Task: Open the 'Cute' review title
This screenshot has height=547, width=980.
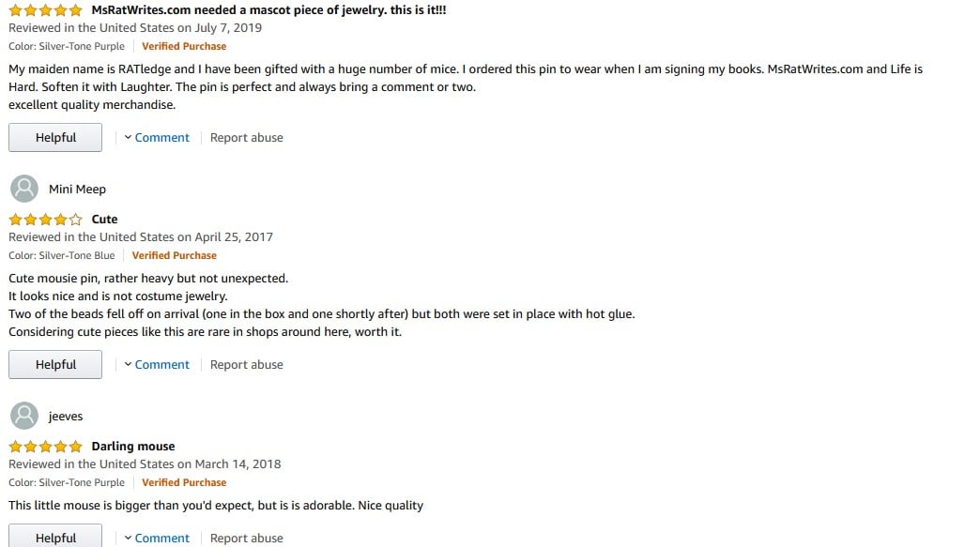Action: coord(104,220)
